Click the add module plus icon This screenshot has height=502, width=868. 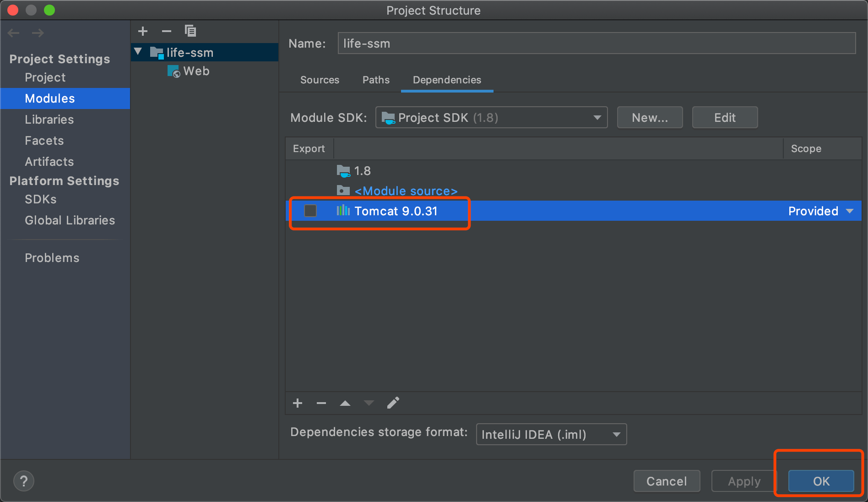click(143, 31)
